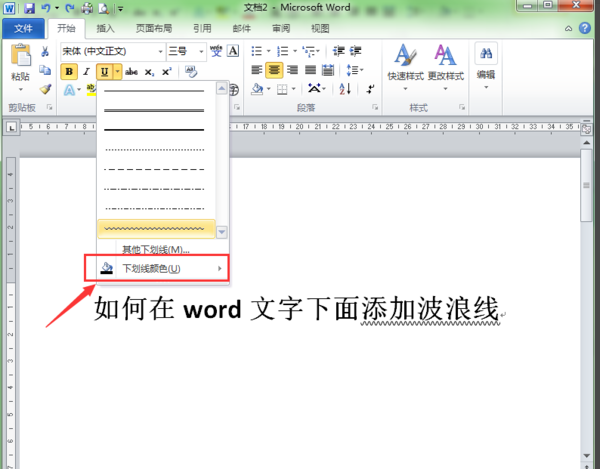Open the Editing (编辑) menu

click(486, 66)
